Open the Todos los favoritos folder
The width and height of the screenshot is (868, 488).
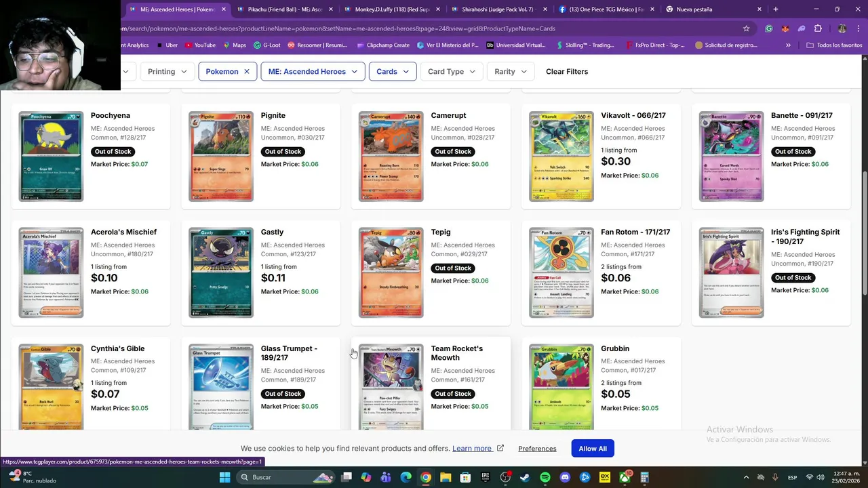[834, 45]
